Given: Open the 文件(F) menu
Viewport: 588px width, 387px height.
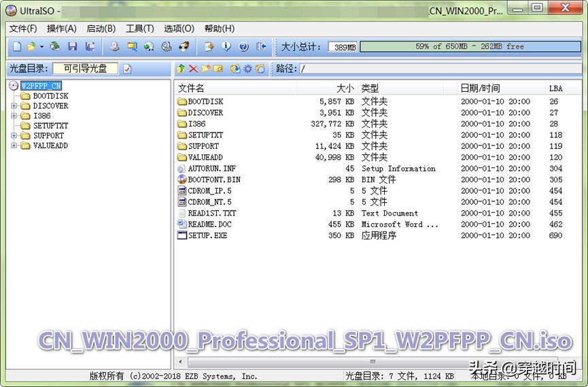Looking at the screenshot, I should [23, 29].
